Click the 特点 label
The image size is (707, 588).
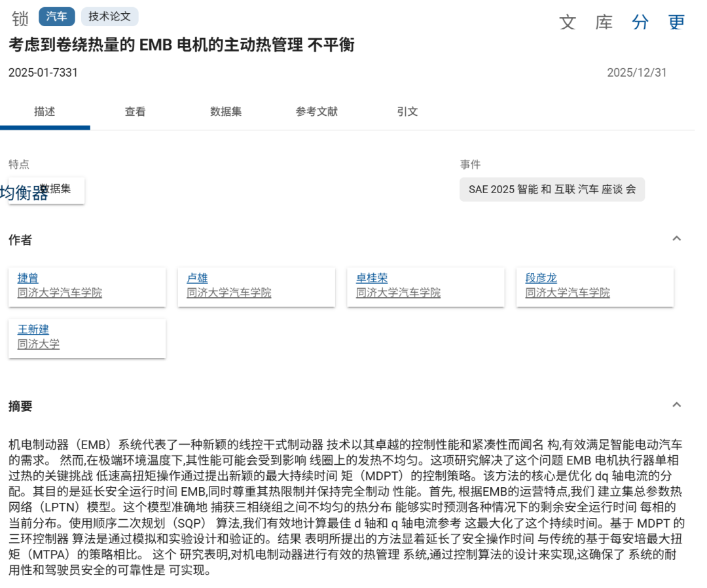pyautogui.click(x=19, y=164)
